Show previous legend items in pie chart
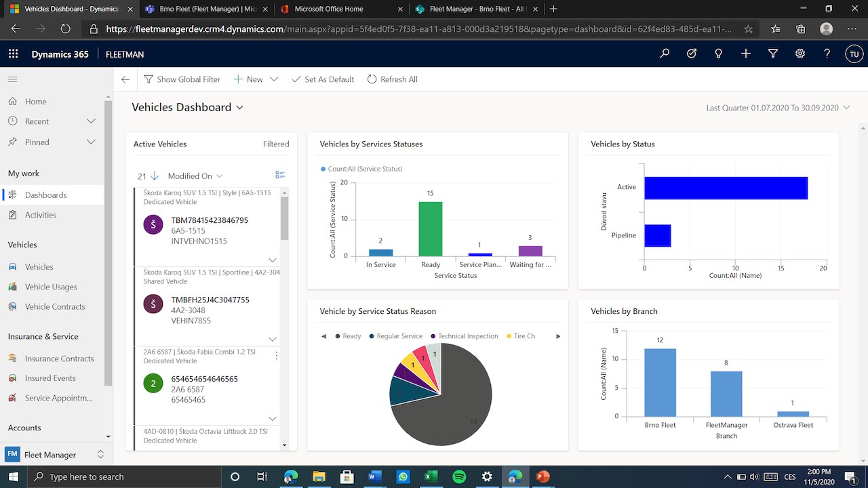 coord(323,336)
